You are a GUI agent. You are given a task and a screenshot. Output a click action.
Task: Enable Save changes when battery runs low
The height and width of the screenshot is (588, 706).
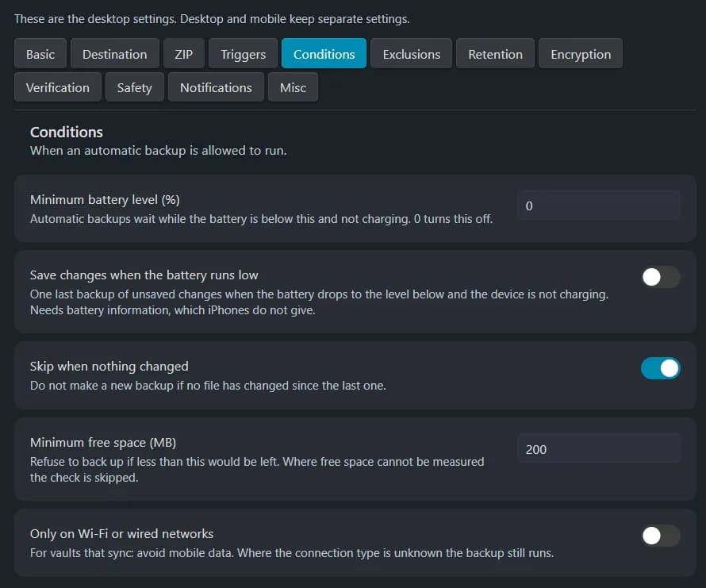pos(661,277)
